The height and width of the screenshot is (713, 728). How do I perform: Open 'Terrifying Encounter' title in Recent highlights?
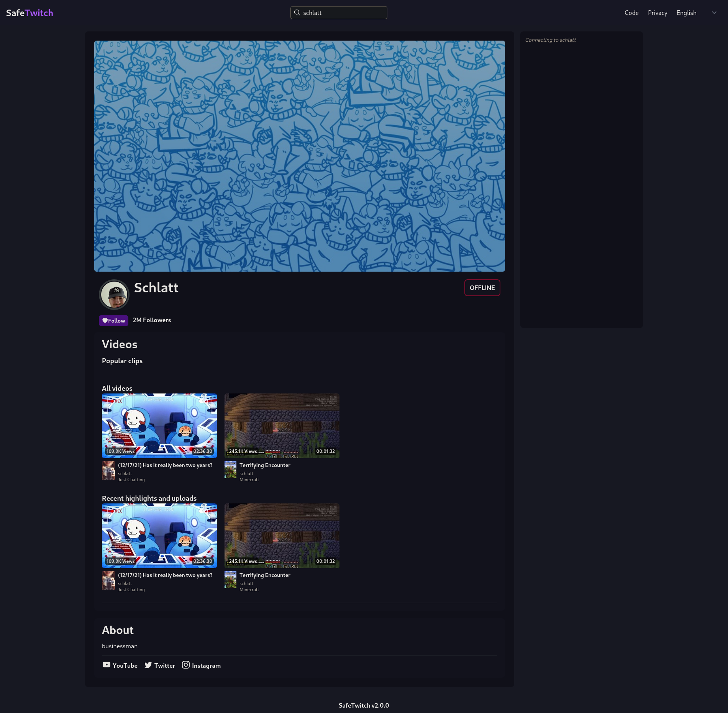(265, 575)
